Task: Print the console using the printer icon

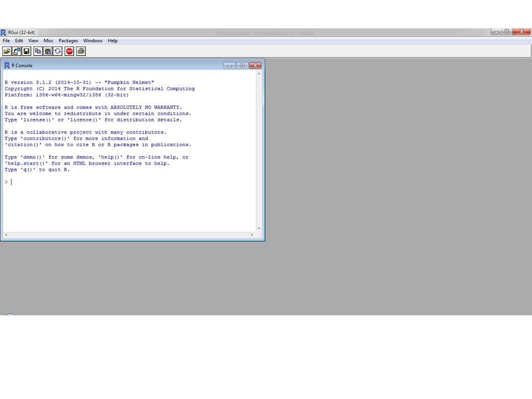Action: click(80, 51)
